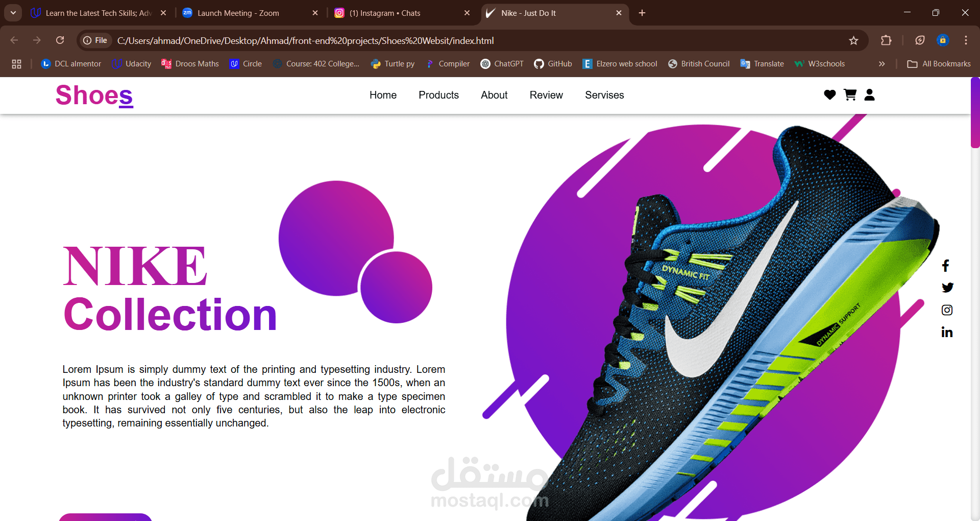Screen dimensions: 980x521
Task: Open the apps grid icon in bookmarks bar
Action: pyautogui.click(x=16, y=64)
